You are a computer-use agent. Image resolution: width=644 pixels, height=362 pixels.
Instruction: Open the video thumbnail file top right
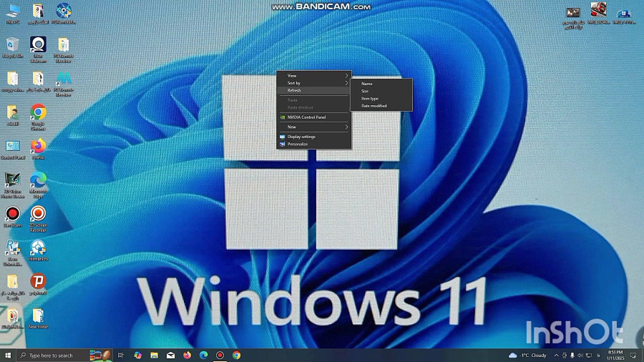click(x=573, y=18)
